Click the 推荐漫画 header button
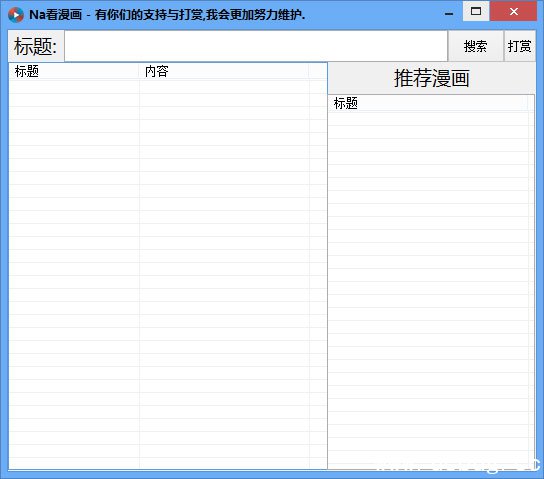Image resolution: width=544 pixels, height=479 pixels. 431,78
